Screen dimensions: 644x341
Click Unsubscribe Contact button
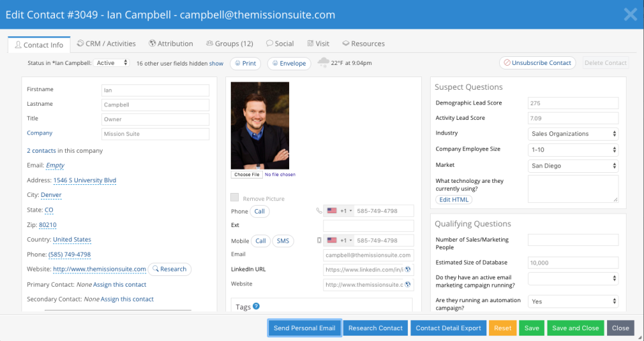(x=537, y=63)
